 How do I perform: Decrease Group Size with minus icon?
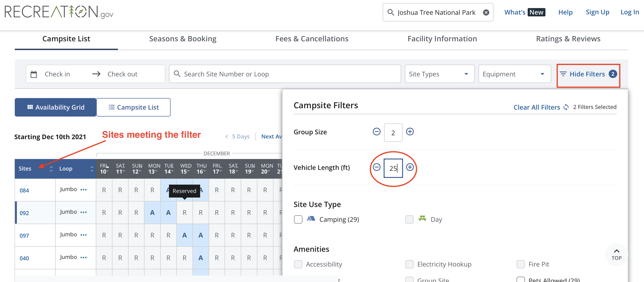pyautogui.click(x=376, y=132)
